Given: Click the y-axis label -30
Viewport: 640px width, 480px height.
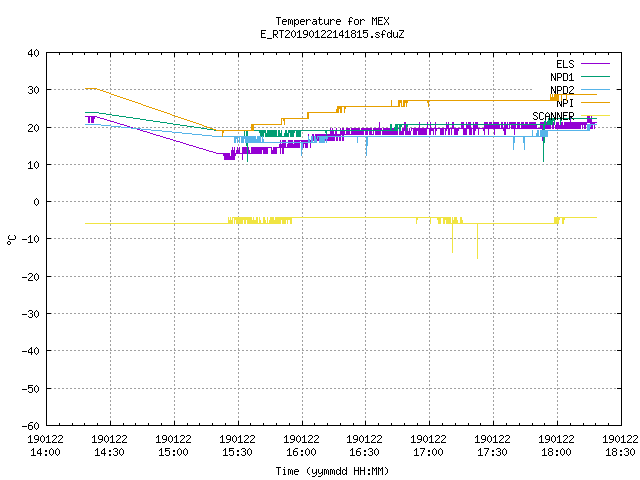Looking at the screenshot, I should pos(31,314).
